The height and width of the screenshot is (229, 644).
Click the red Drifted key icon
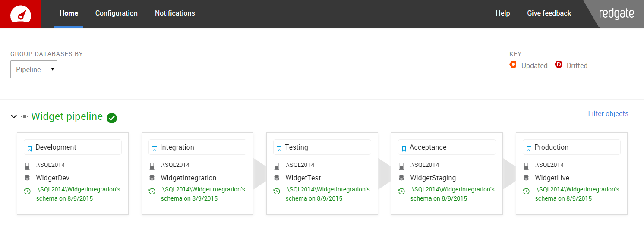(559, 65)
